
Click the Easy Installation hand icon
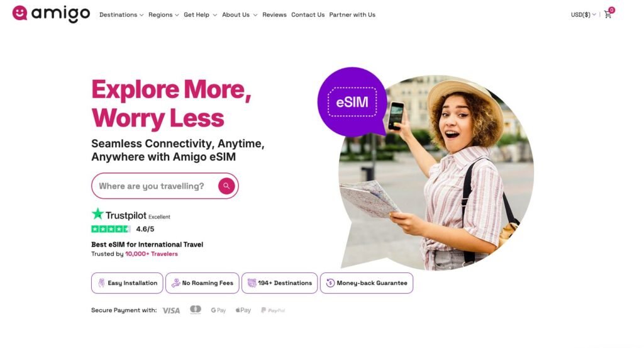pos(101,283)
